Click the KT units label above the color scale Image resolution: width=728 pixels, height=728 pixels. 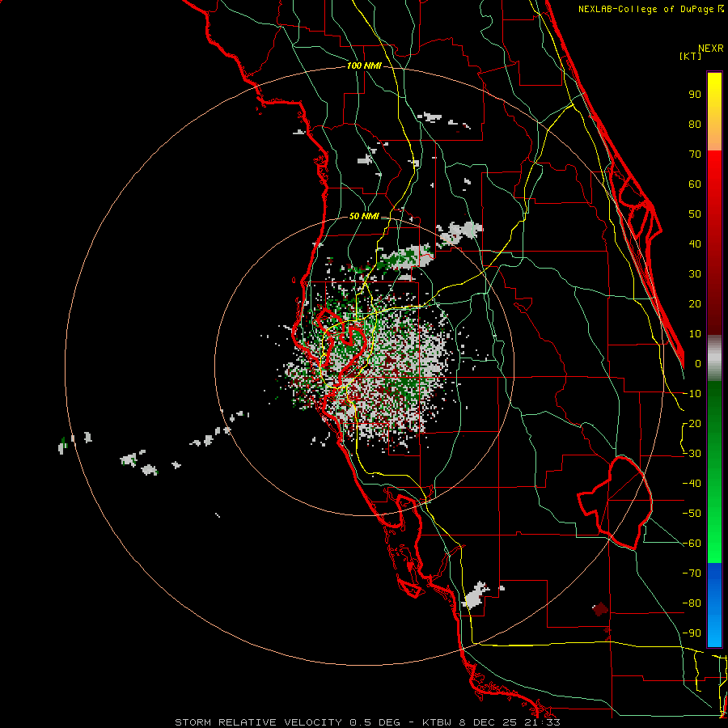tap(690, 56)
